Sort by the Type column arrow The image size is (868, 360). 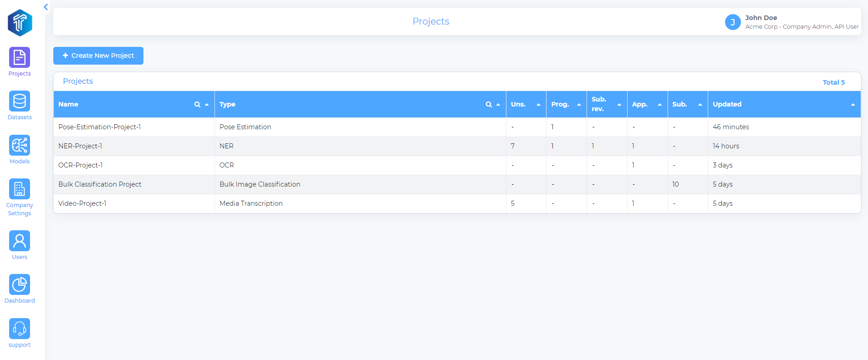pyautogui.click(x=498, y=104)
